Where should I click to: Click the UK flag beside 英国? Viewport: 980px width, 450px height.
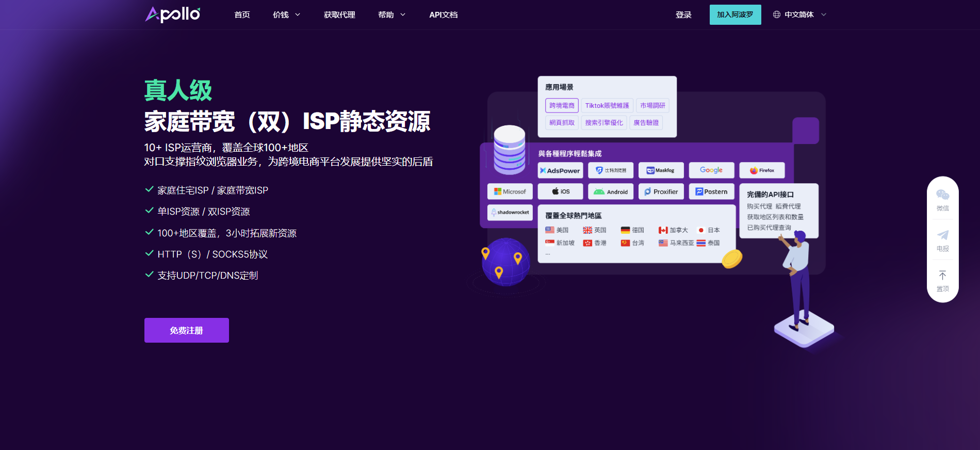tap(587, 230)
